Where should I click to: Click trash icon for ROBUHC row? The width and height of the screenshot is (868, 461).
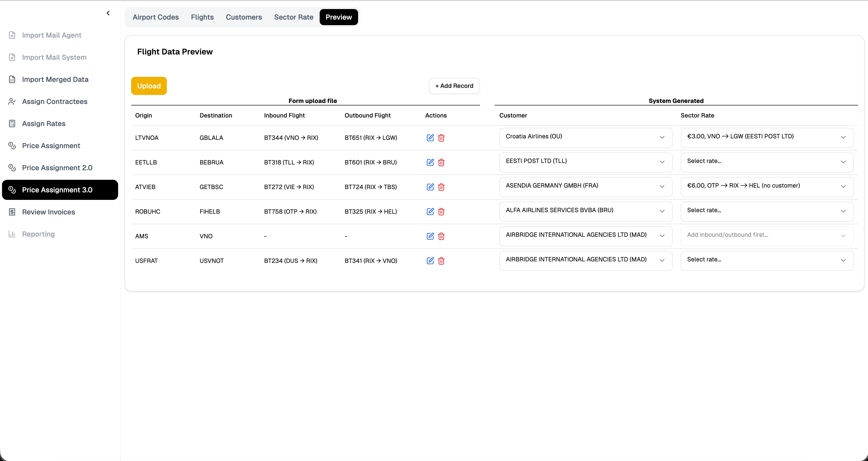click(x=441, y=211)
